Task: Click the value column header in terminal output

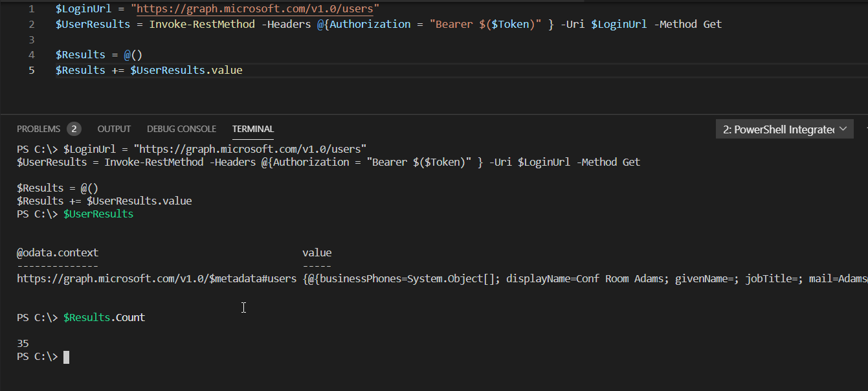Action: click(x=317, y=252)
